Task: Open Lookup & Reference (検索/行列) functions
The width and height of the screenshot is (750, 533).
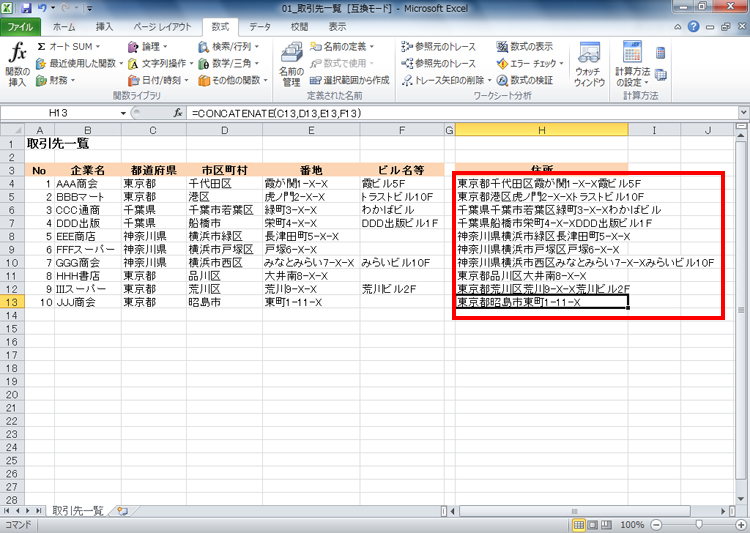Action: [229, 46]
